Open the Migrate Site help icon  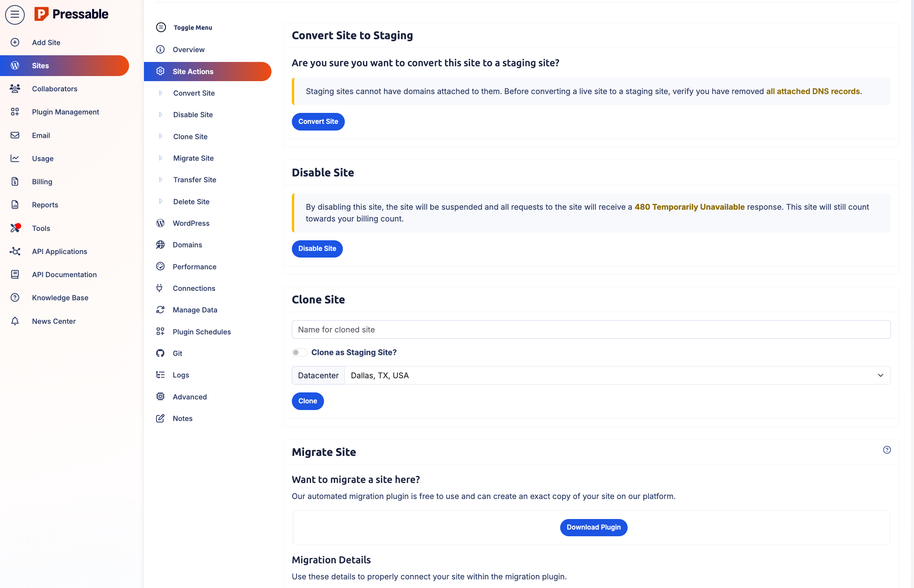887,450
